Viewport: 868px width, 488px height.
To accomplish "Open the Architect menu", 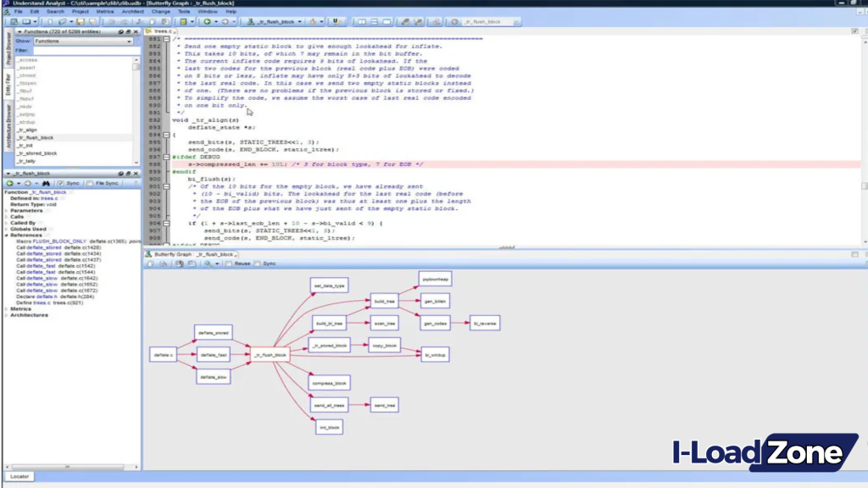I will tap(131, 12).
